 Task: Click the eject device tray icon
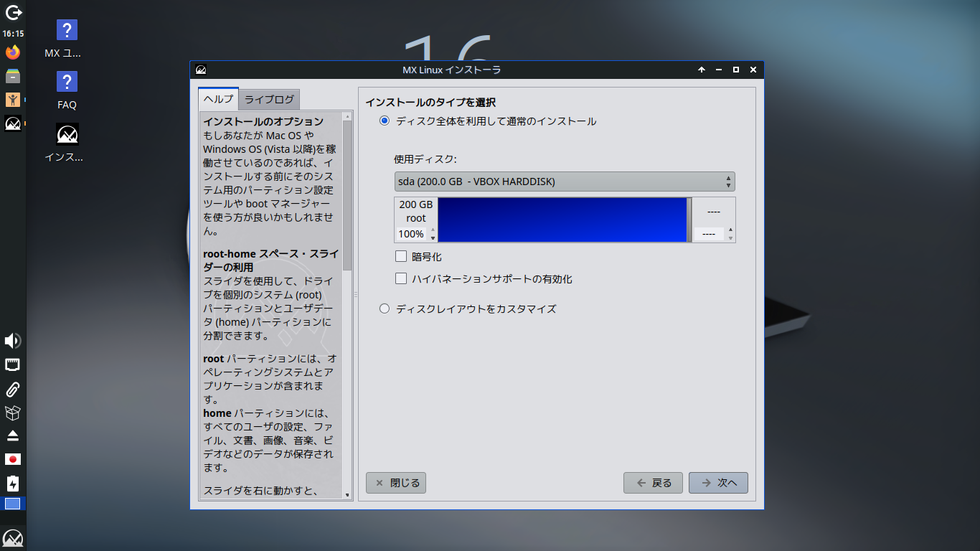[13, 435]
